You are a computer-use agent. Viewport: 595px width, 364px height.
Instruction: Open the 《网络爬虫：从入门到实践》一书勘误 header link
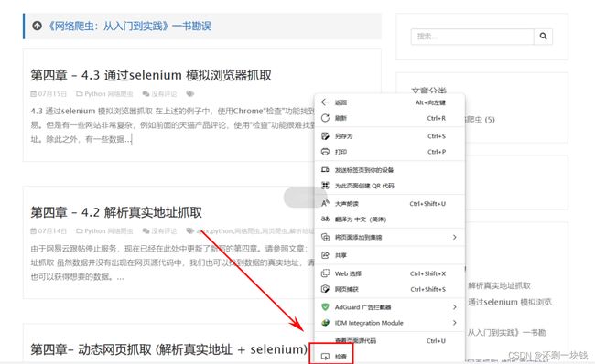click(129, 26)
